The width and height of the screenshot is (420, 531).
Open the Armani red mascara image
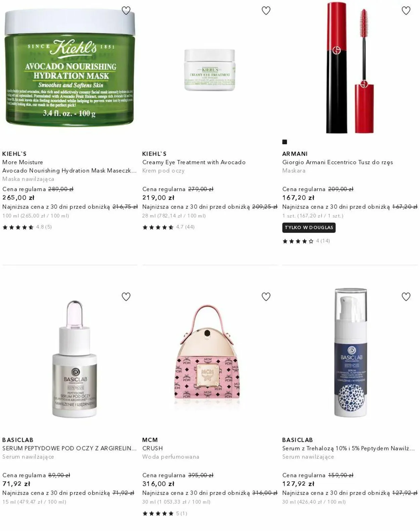(x=349, y=67)
